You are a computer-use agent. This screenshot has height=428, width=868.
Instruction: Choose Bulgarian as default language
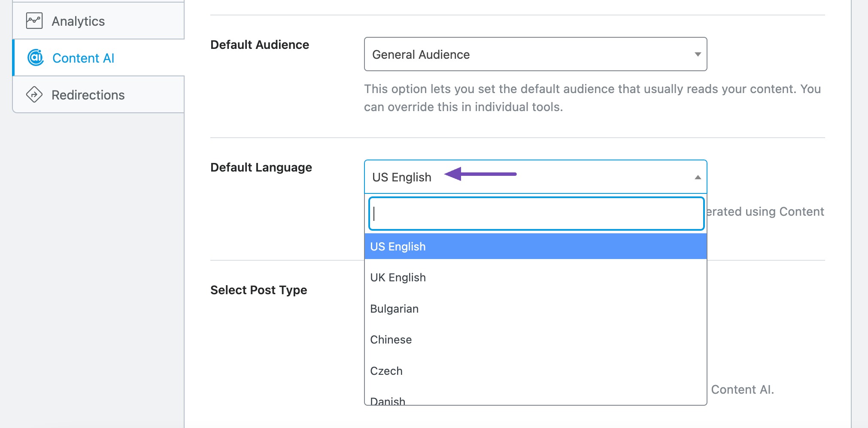click(x=394, y=308)
